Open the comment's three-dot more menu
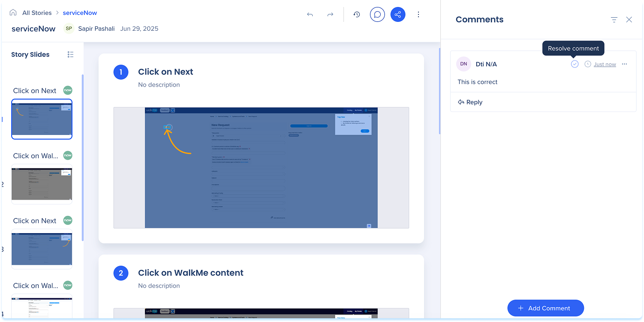 pos(624,64)
